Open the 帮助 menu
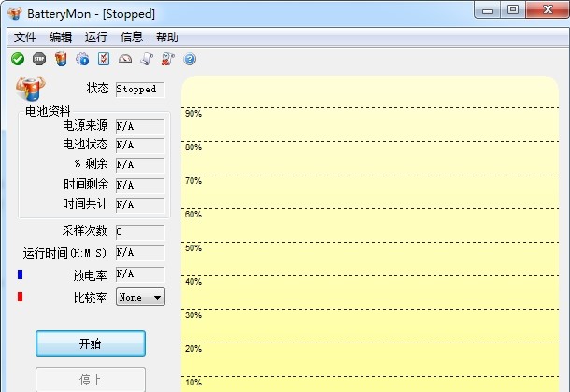Screen dimensions: 570x392 click(167, 37)
